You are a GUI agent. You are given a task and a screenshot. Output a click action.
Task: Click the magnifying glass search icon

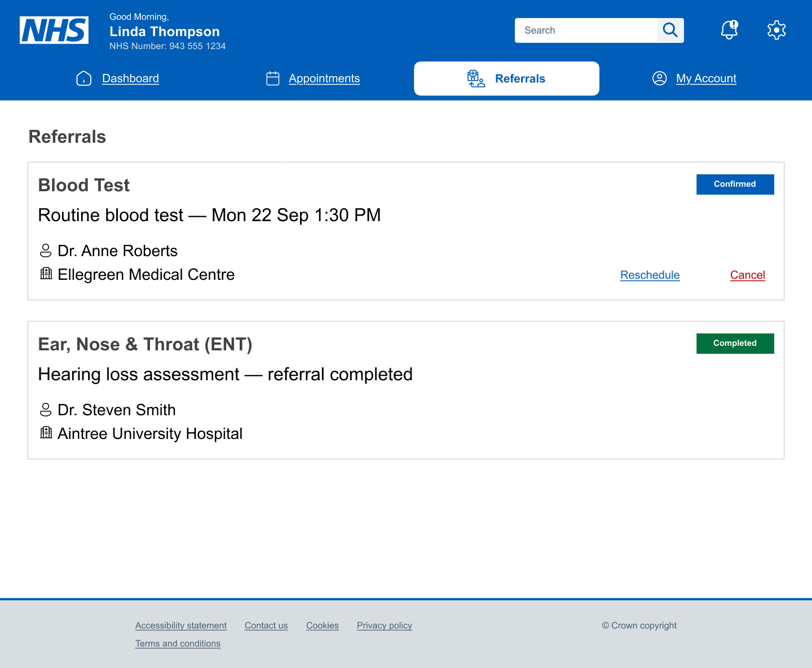[670, 30]
